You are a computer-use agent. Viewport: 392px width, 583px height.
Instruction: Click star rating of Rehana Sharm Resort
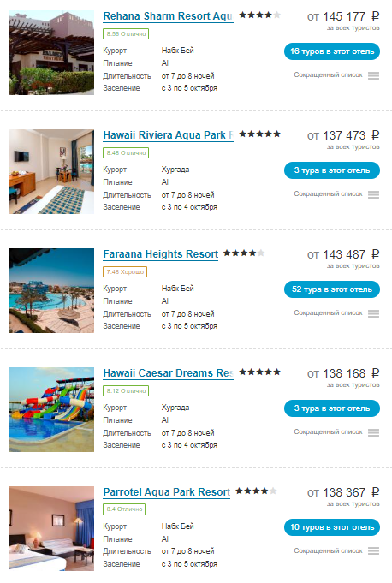pyautogui.click(x=259, y=15)
